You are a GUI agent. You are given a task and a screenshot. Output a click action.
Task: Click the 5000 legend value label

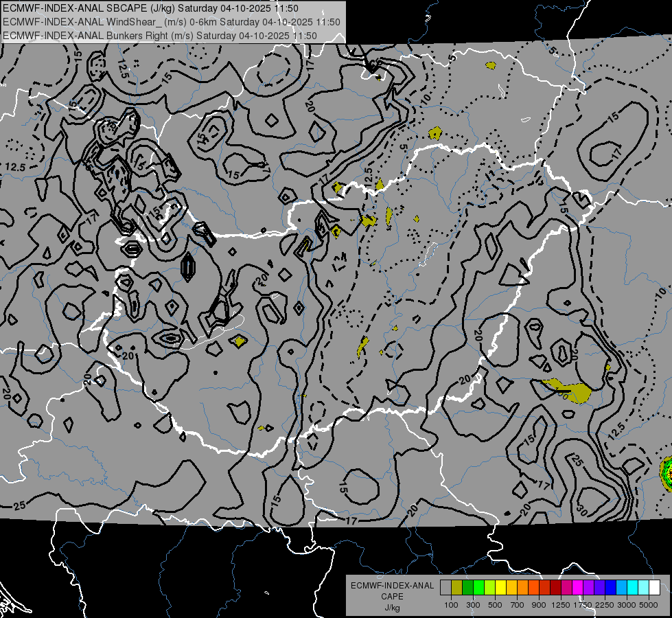tap(649, 605)
